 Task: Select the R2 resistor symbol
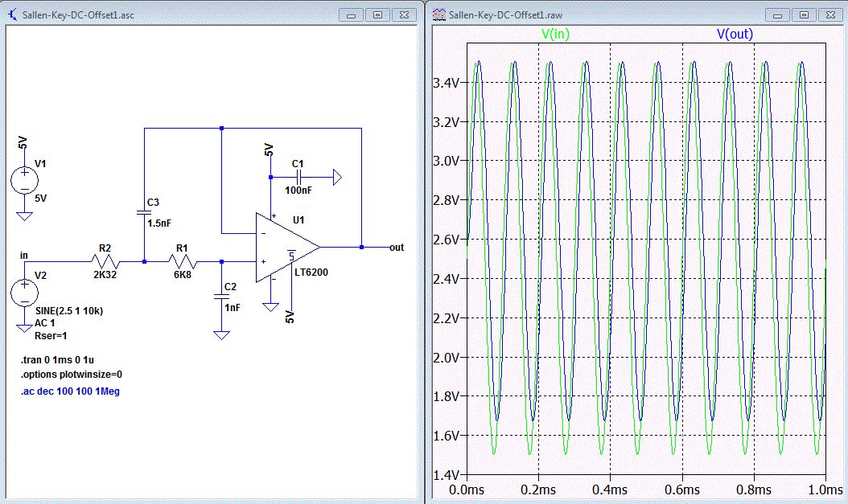[x=105, y=262]
